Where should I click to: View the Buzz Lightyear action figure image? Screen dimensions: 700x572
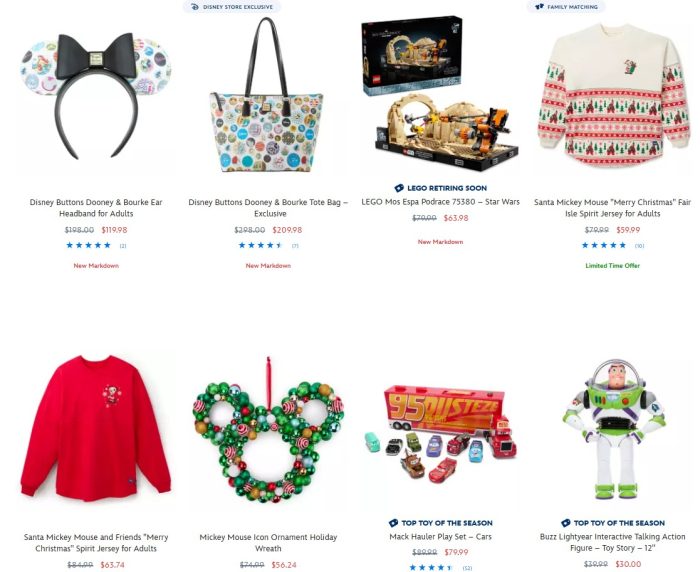pos(615,429)
